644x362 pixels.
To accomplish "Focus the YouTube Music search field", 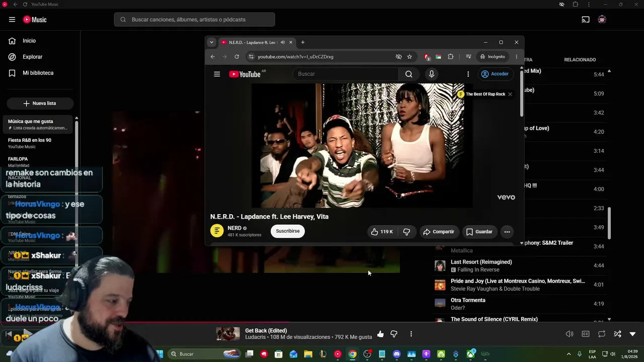I will [x=194, y=20].
